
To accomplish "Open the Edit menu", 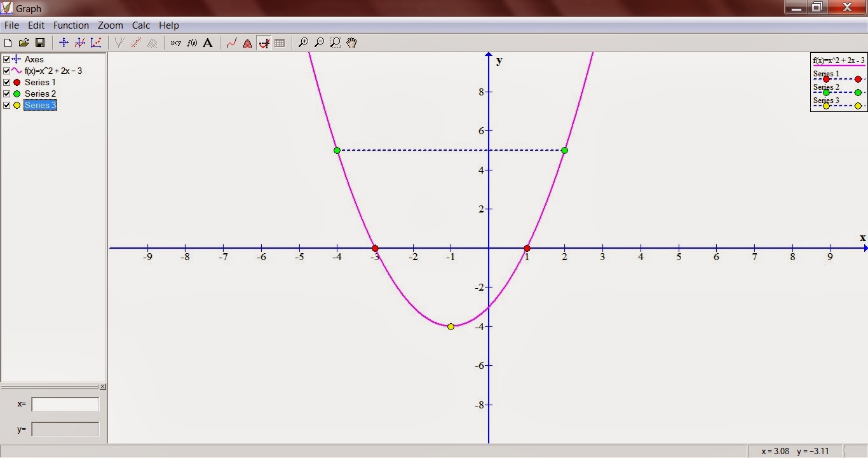I will 36,25.
